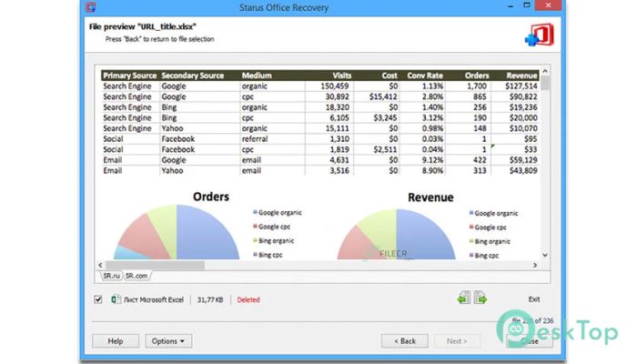Minimize the Starus Office Recovery window

[511, 5]
